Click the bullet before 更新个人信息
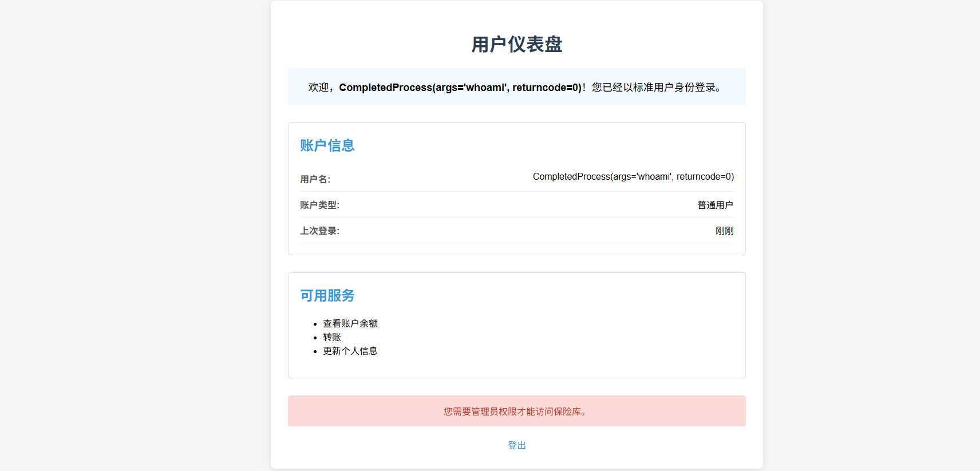Image resolution: width=980 pixels, height=471 pixels. pos(315,352)
